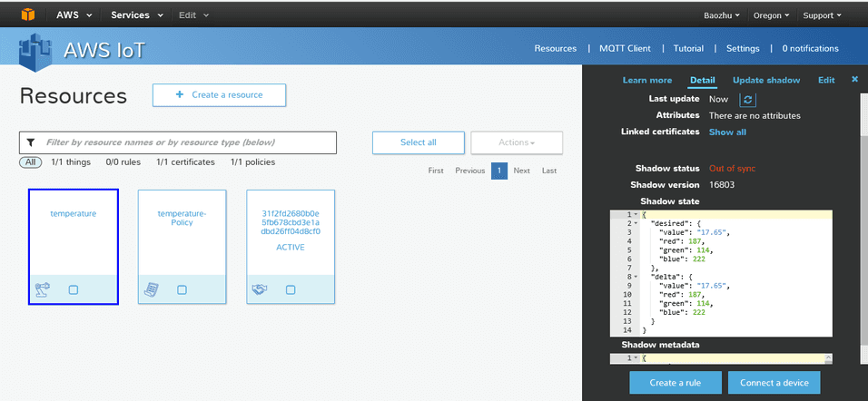The width and height of the screenshot is (868, 401).
Task: Go to Previous page
Action: pyautogui.click(x=470, y=171)
